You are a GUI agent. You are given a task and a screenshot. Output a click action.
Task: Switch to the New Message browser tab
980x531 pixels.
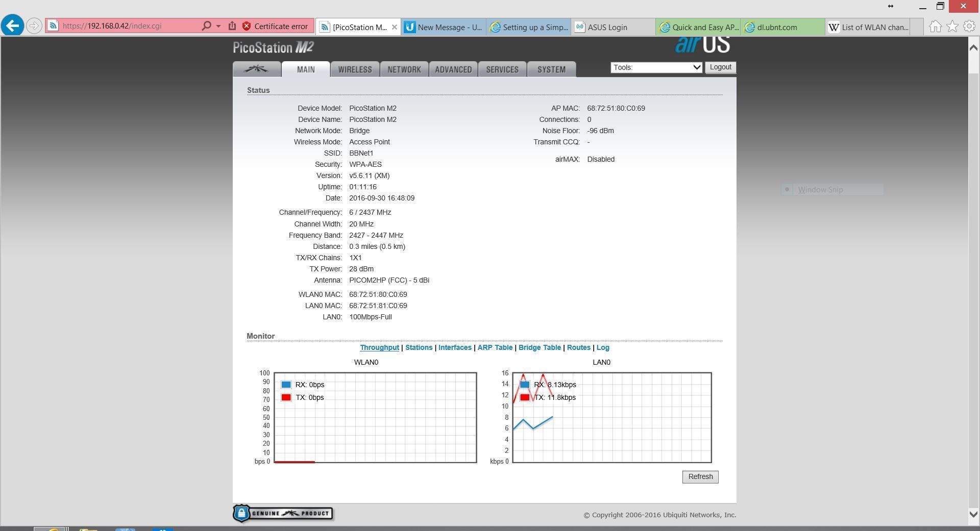(x=443, y=27)
